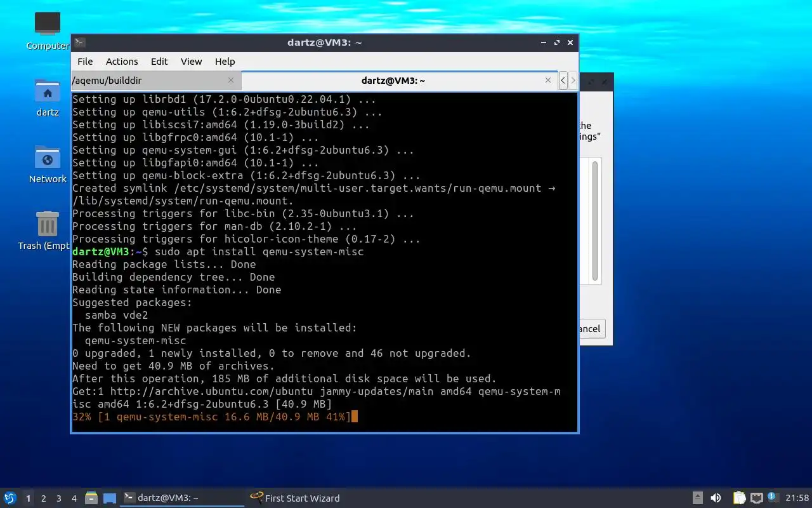This screenshot has height=508, width=812.
Task: Switch to workspace 3
Action: pos(59,498)
